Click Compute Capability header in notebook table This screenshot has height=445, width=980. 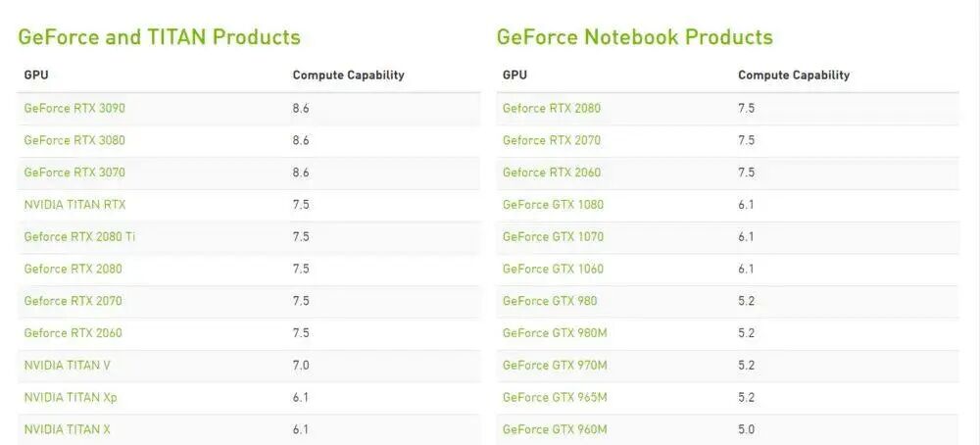[x=794, y=75]
